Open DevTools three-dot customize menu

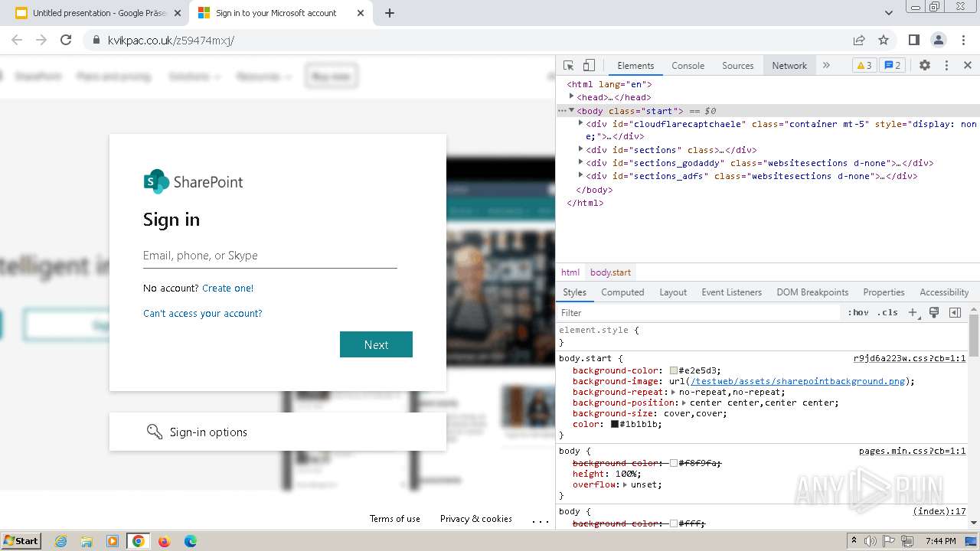(x=946, y=66)
